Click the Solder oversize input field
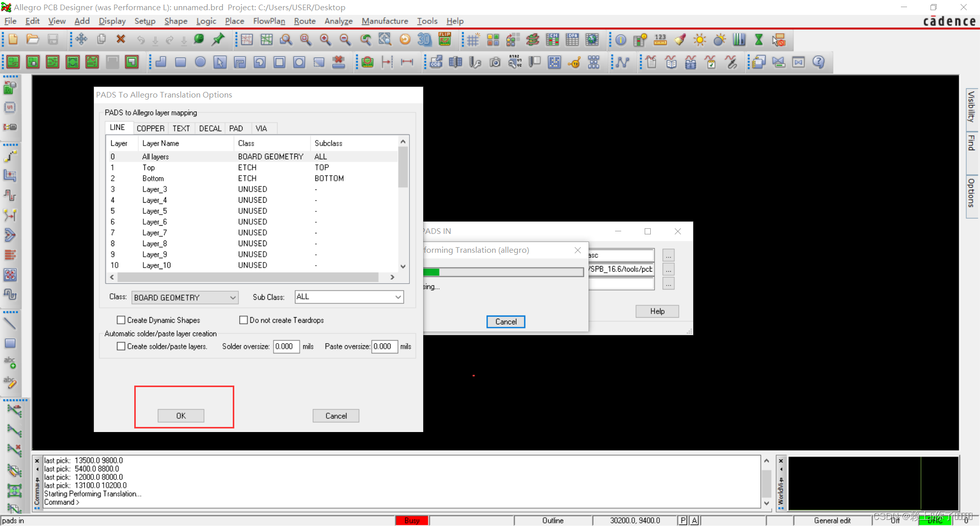 pyautogui.click(x=286, y=346)
